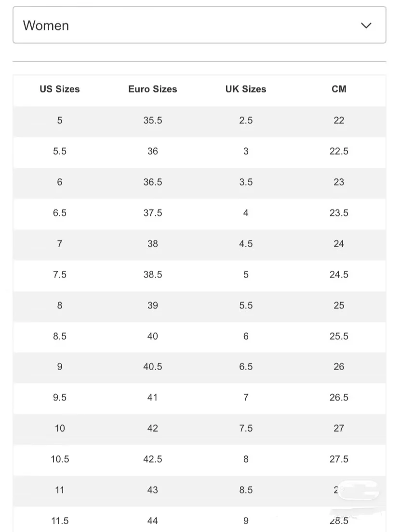Screen dimensions: 399x532
Task: Click the 27.5 CM cell
Action: [339, 459]
